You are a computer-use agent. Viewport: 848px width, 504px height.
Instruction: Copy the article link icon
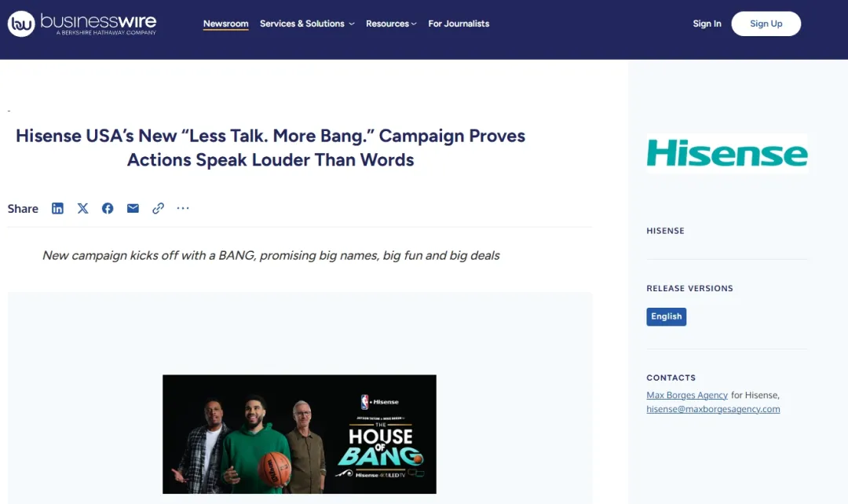(x=158, y=208)
